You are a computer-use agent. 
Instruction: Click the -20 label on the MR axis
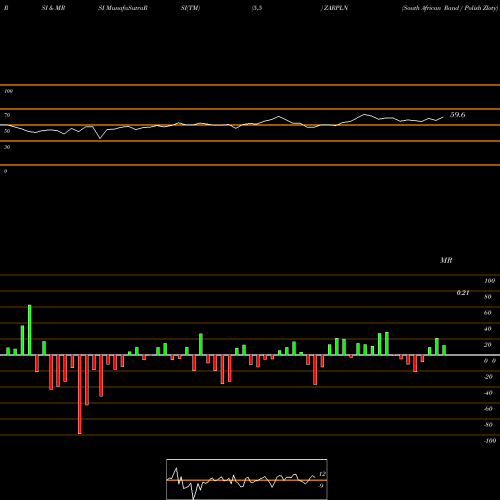coord(488,377)
